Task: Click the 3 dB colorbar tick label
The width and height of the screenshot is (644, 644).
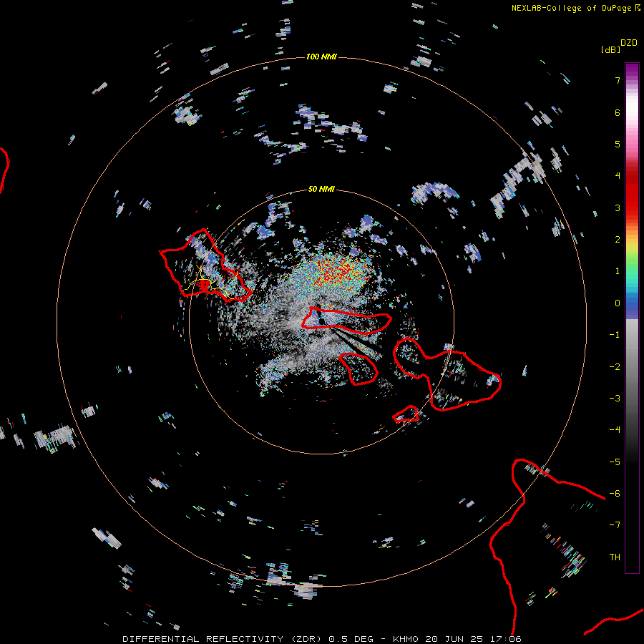Action: click(x=618, y=208)
